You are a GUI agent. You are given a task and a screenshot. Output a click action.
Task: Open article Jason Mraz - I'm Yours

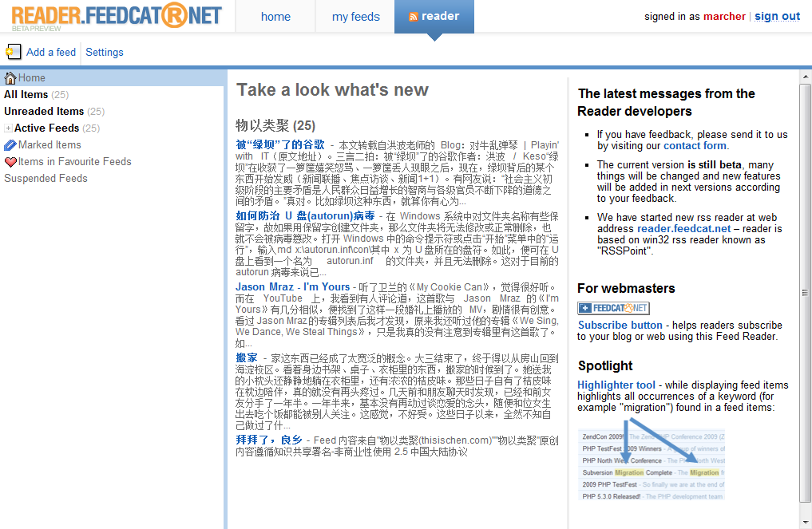pos(292,286)
